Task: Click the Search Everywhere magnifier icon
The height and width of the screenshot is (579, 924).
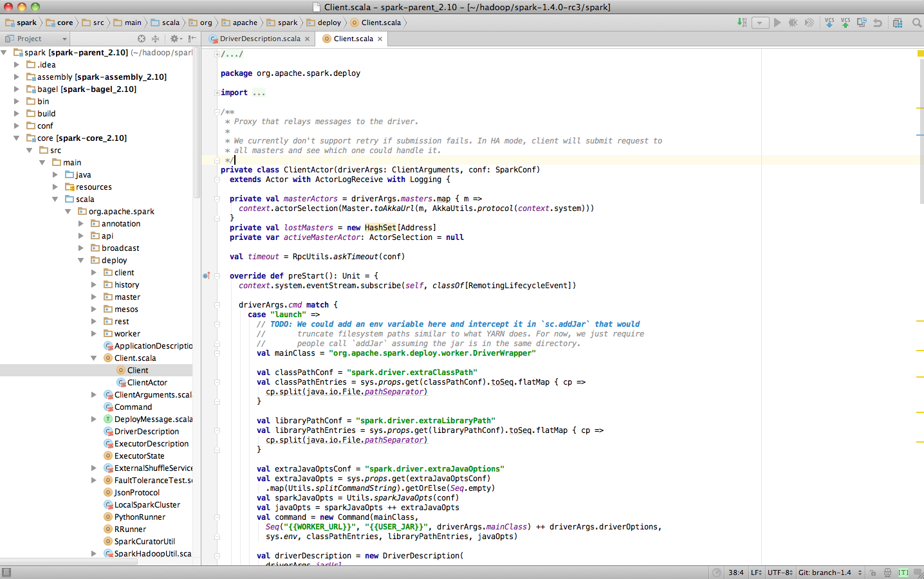Action: (917, 23)
